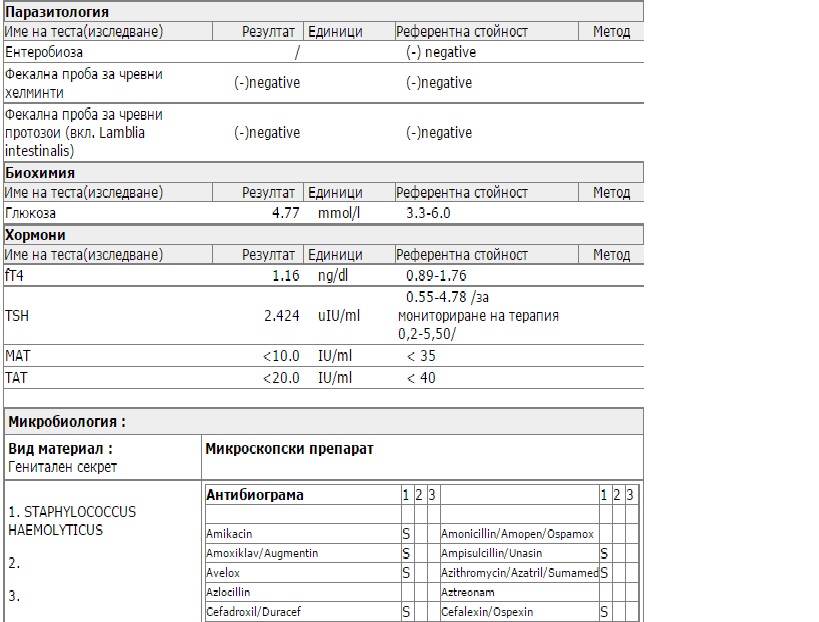The width and height of the screenshot is (819, 622).
Task: Click the reference range 0.89-1.76
Action: click(x=436, y=275)
